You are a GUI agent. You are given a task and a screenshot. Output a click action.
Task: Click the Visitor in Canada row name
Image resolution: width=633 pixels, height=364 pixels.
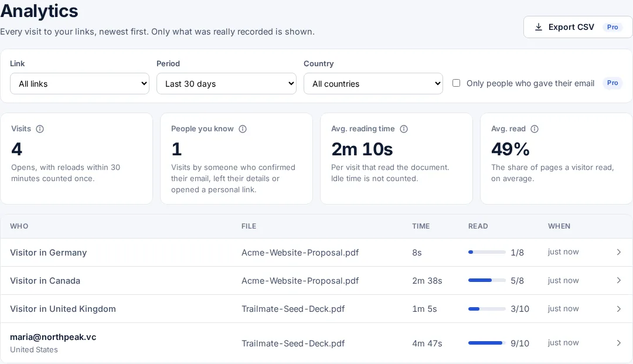pyautogui.click(x=45, y=281)
